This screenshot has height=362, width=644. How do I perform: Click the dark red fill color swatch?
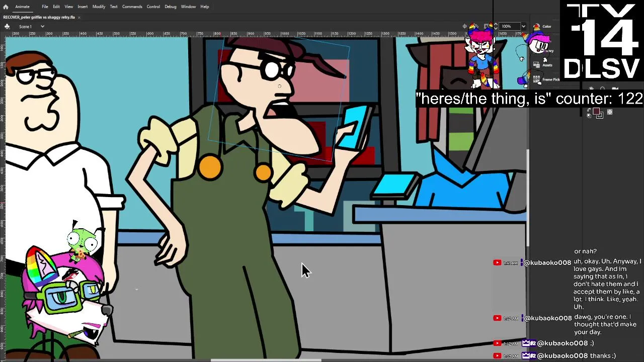(596, 112)
